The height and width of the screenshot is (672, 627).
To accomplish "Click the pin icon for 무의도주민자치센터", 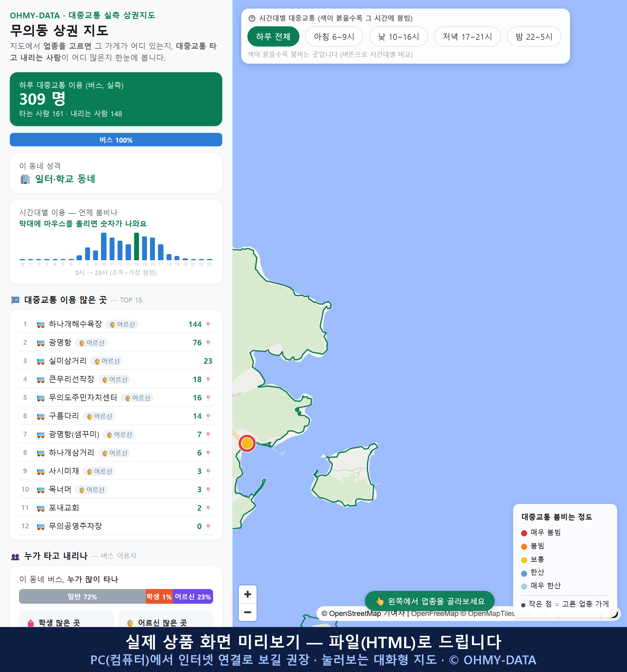I will tap(208, 398).
